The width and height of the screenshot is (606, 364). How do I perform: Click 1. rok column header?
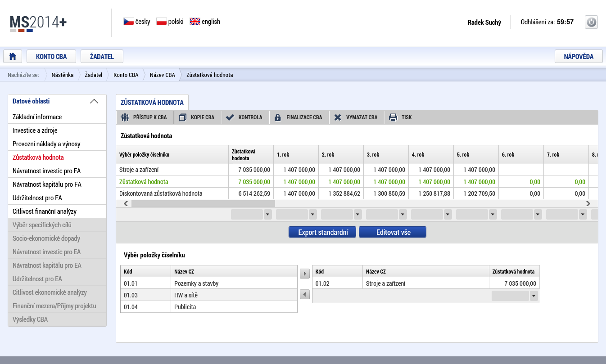pos(296,154)
